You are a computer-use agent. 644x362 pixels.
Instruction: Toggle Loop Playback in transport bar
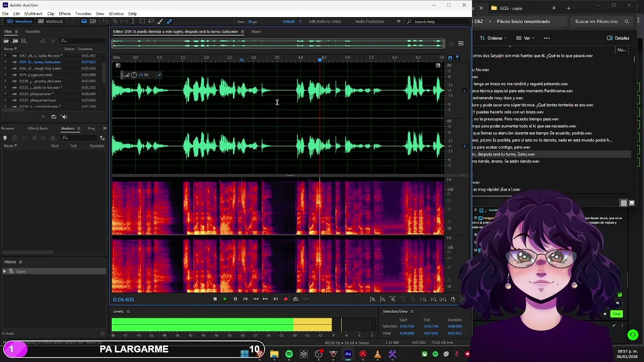295,299
